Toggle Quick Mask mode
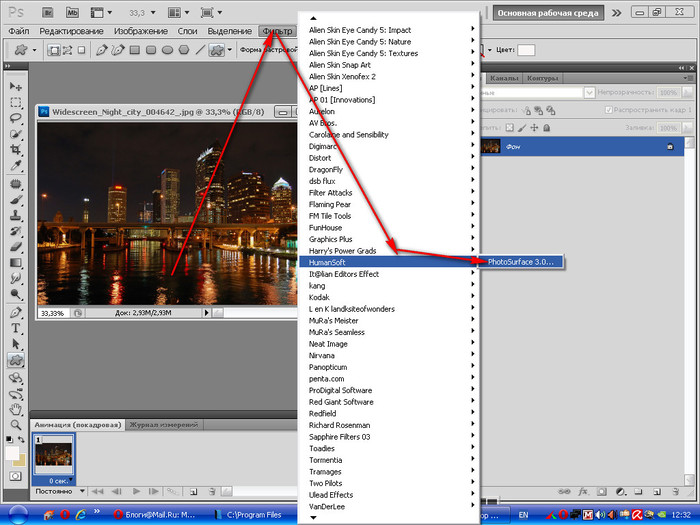The height and width of the screenshot is (525, 700). coord(15,476)
